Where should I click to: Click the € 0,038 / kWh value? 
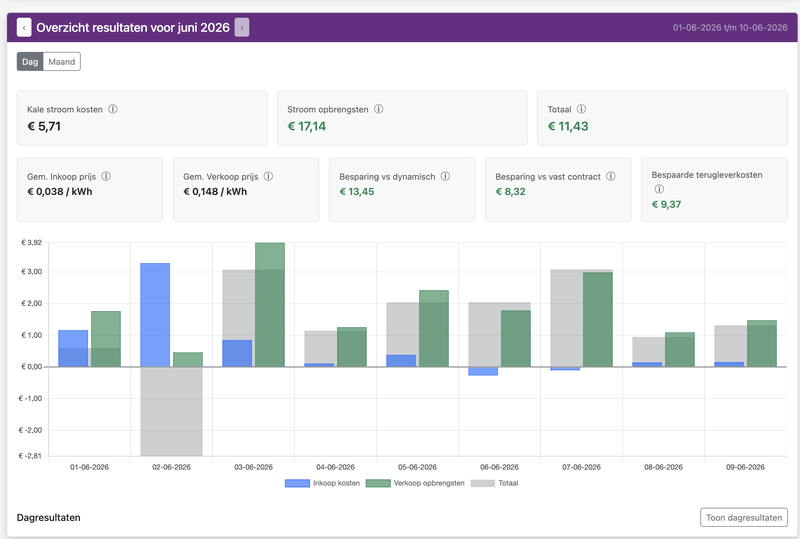pyautogui.click(x=60, y=192)
